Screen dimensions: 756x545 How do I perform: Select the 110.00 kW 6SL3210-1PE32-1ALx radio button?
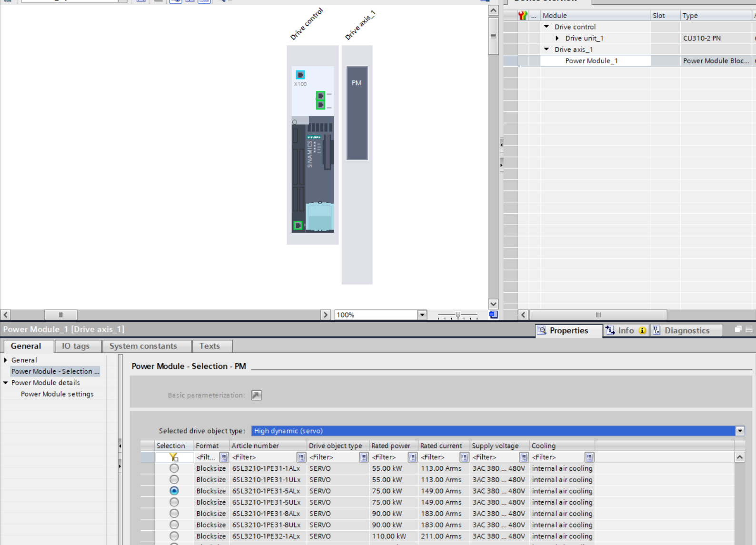coord(174,536)
